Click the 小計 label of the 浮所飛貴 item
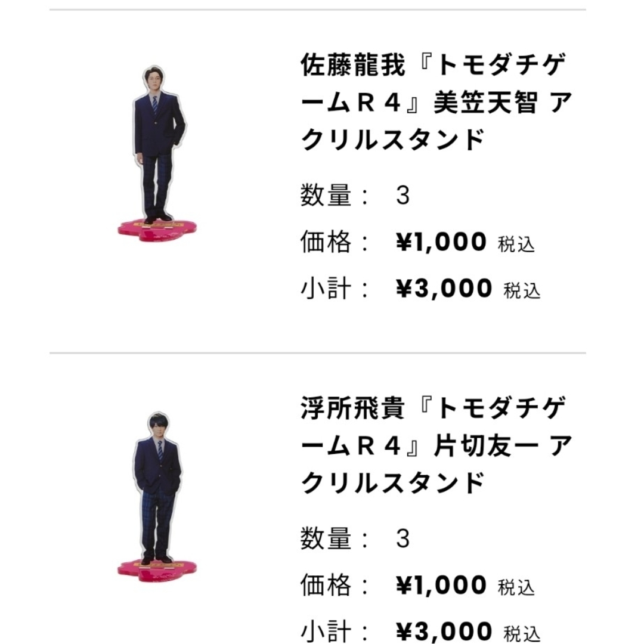Image resolution: width=644 pixels, height=644 pixels. click(326, 631)
